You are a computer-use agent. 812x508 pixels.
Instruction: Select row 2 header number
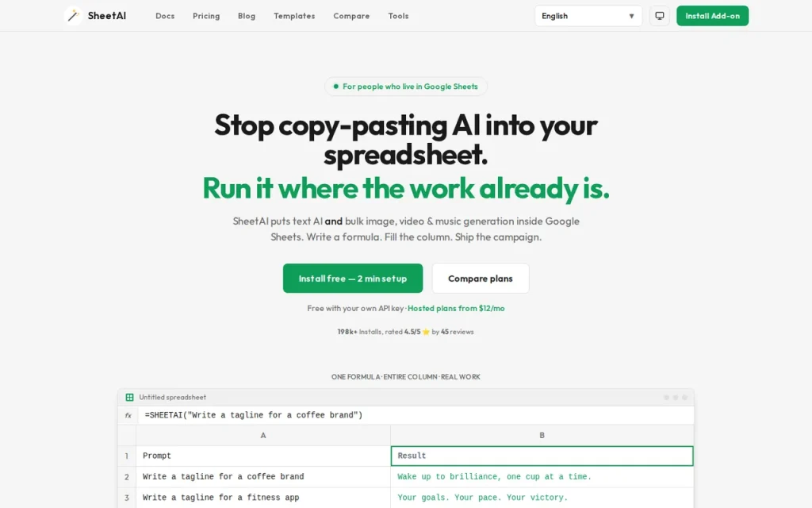pyautogui.click(x=127, y=477)
